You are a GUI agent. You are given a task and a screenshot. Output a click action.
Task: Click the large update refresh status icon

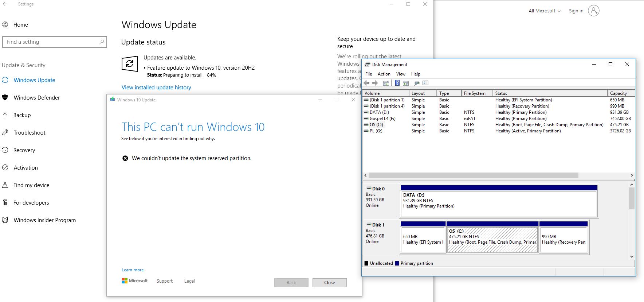pos(130,64)
